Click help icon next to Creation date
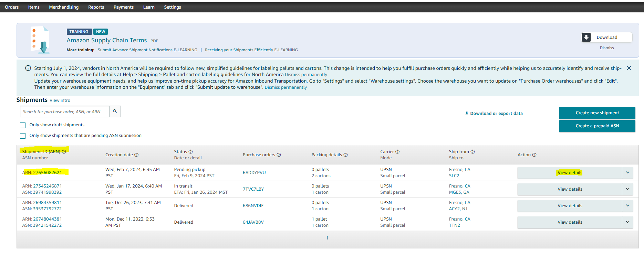The width and height of the screenshot is (644, 256). [x=136, y=155]
